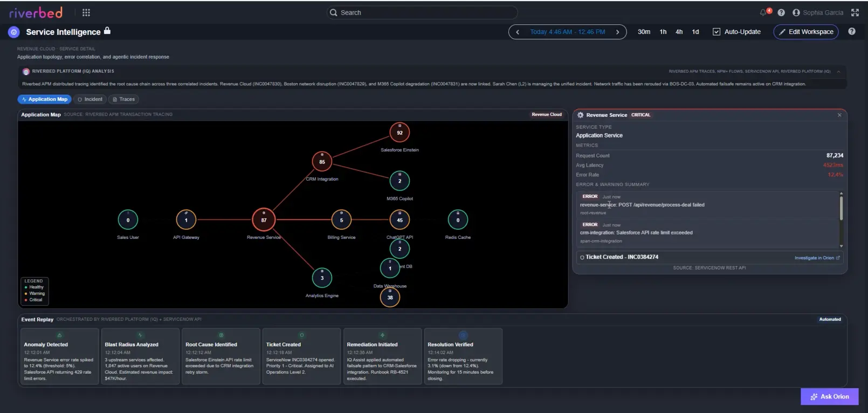Switch to the Traces tab
The image size is (868, 413).
click(x=124, y=99)
